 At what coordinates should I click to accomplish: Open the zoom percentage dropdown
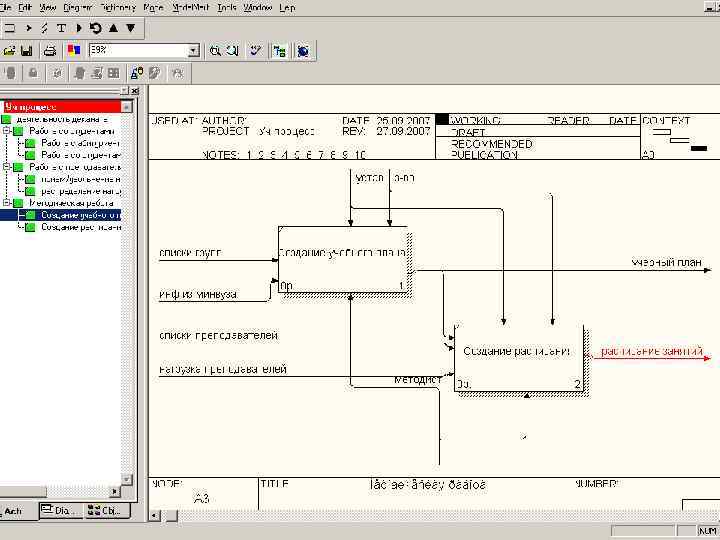(193, 50)
